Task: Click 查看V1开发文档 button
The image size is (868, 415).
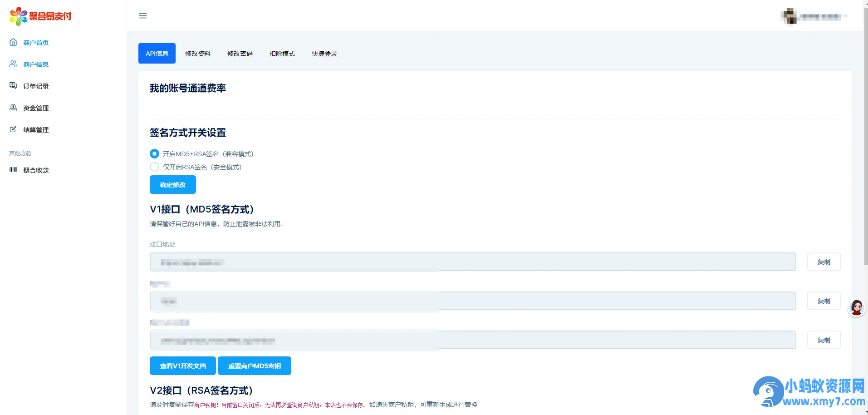Action: (183, 366)
